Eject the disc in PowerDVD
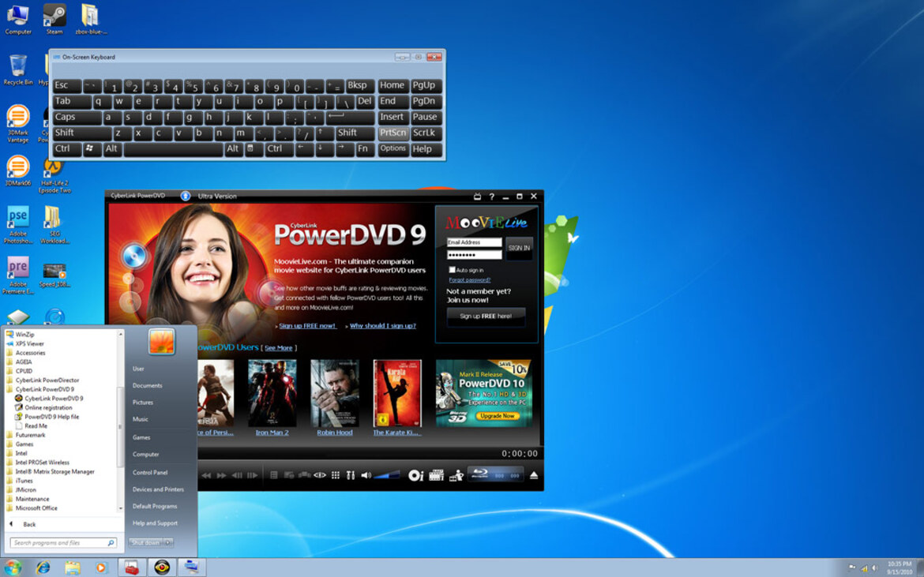The width and height of the screenshot is (924, 577). [533, 475]
